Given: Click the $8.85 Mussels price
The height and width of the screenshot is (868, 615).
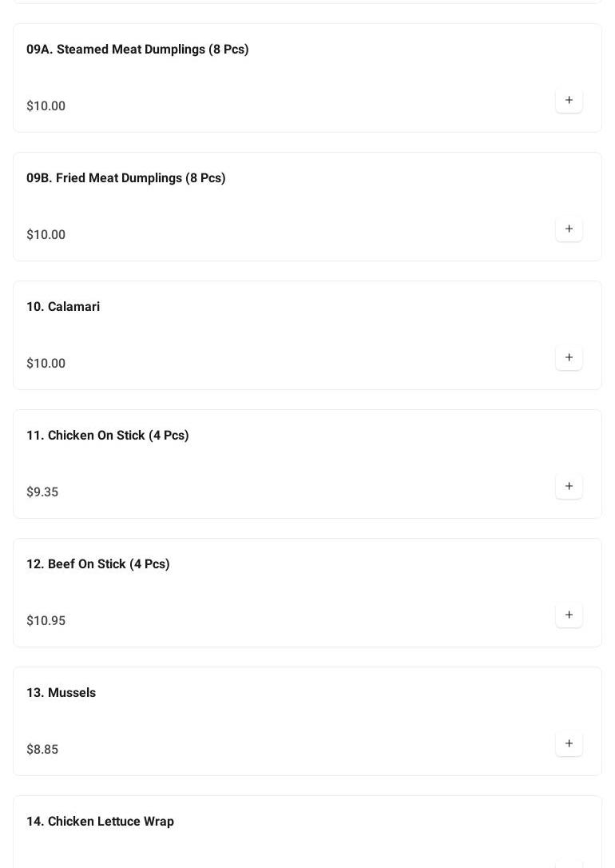Looking at the screenshot, I should point(42,750).
